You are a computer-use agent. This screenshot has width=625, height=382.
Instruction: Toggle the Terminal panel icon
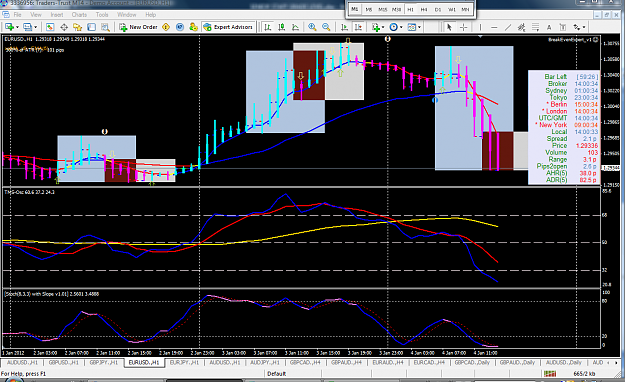tap(91, 27)
